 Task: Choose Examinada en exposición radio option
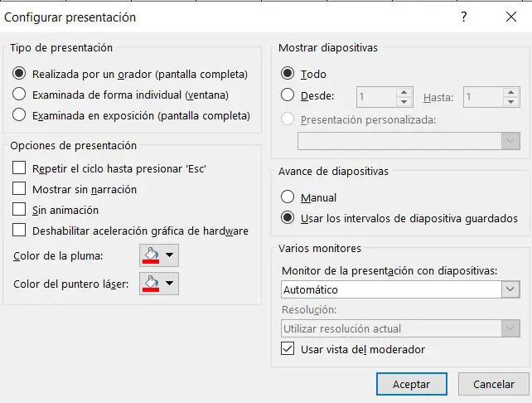point(20,116)
